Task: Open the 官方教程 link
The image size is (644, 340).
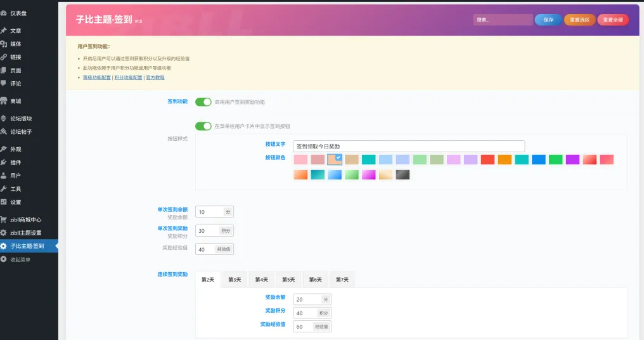Action: [x=155, y=77]
